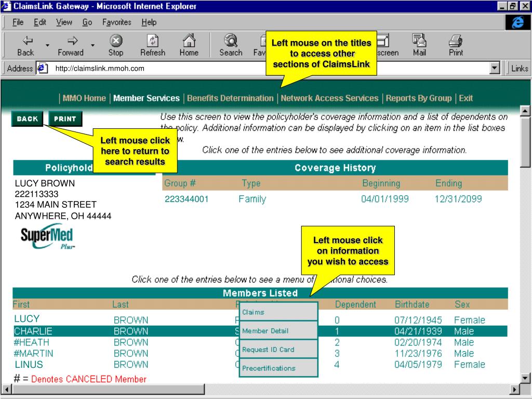Click the horizontal scrollbar right arrow

point(515,389)
